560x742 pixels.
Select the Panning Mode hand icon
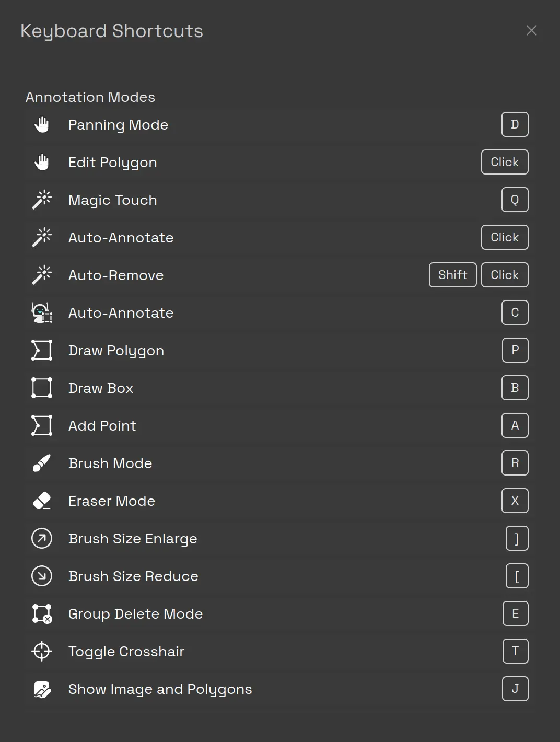[x=42, y=124]
